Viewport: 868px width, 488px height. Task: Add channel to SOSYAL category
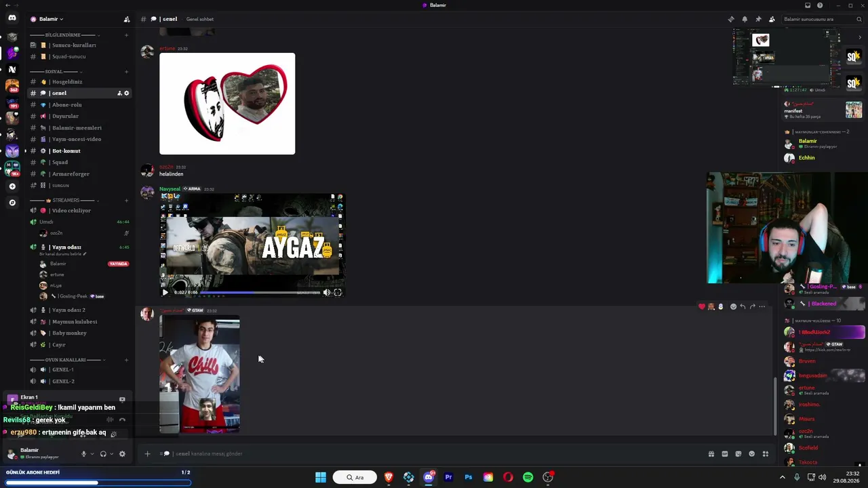click(126, 71)
